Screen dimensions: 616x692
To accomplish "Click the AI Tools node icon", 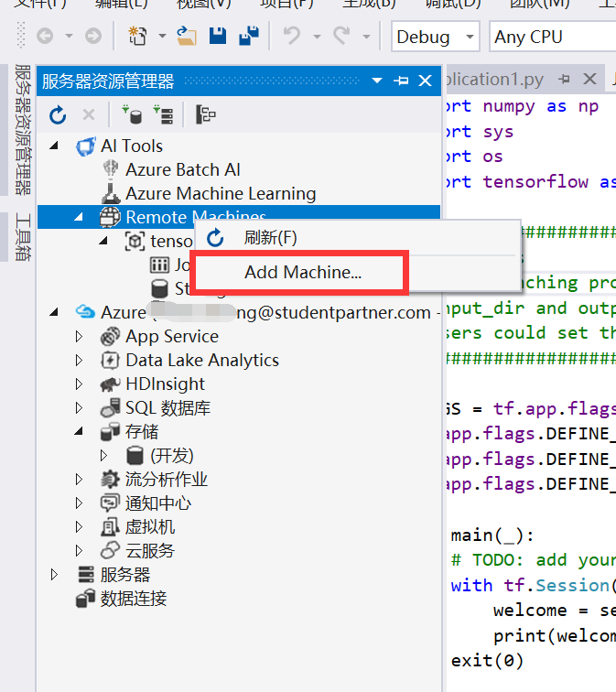I will [x=86, y=146].
